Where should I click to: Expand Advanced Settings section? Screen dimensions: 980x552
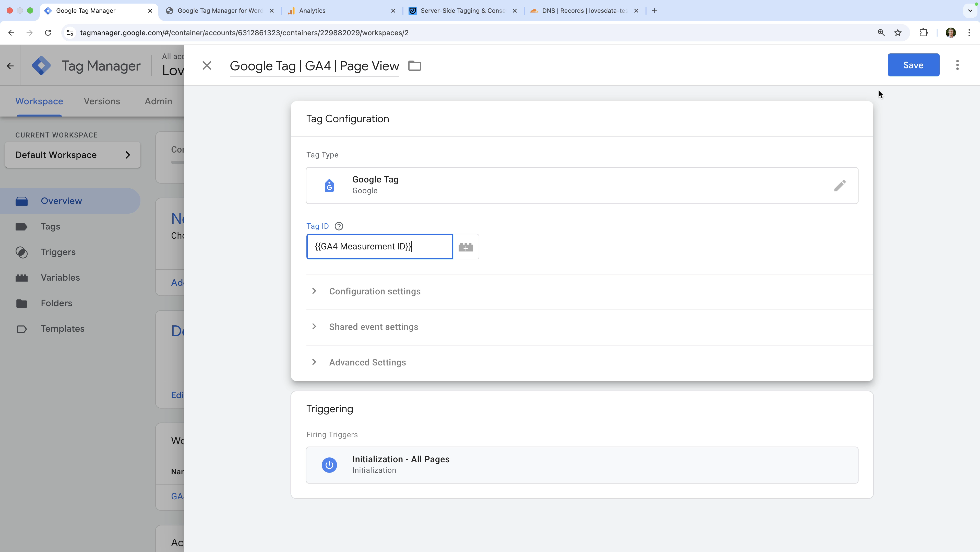tap(367, 362)
